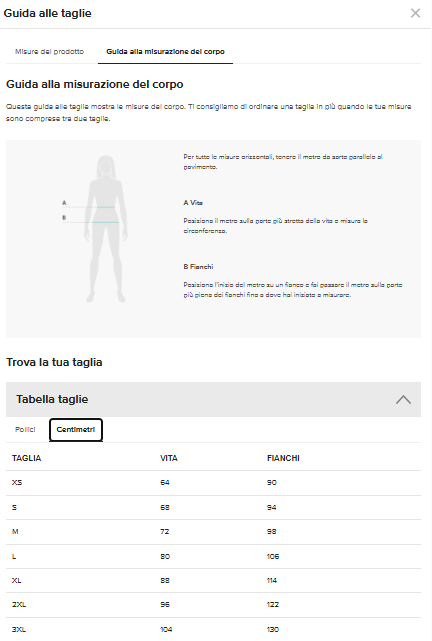
Task: Click the Trova la tua taglia heading
Action: (x=54, y=362)
